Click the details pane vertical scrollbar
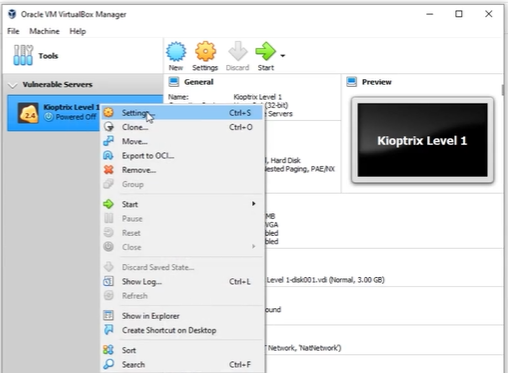Viewport: 508px width, 373px height. point(503,90)
